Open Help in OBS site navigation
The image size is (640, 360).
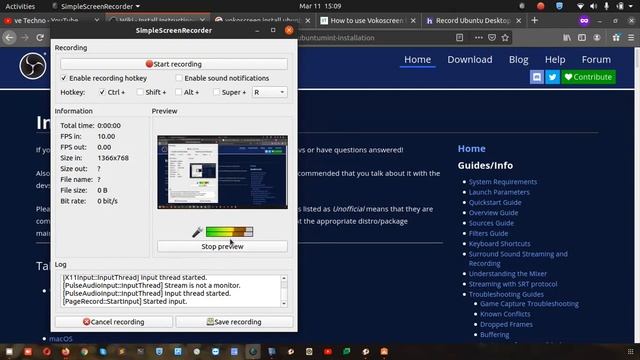coord(555,60)
